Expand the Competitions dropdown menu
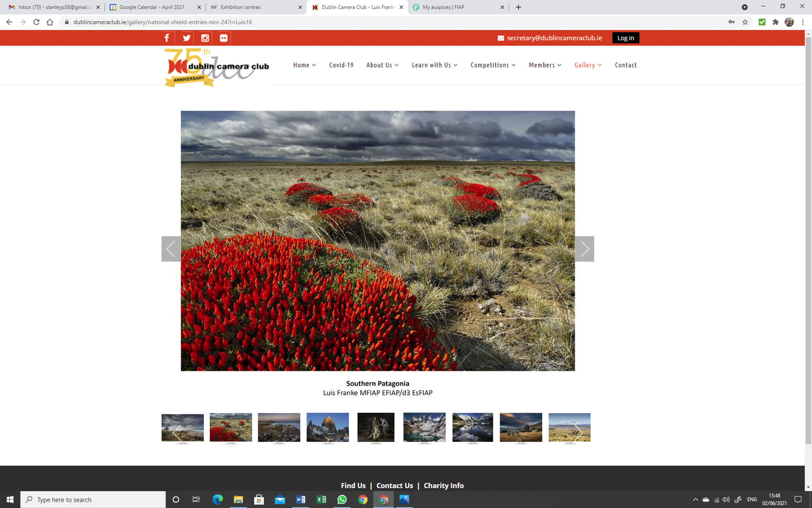Image resolution: width=812 pixels, height=508 pixels. tap(493, 65)
